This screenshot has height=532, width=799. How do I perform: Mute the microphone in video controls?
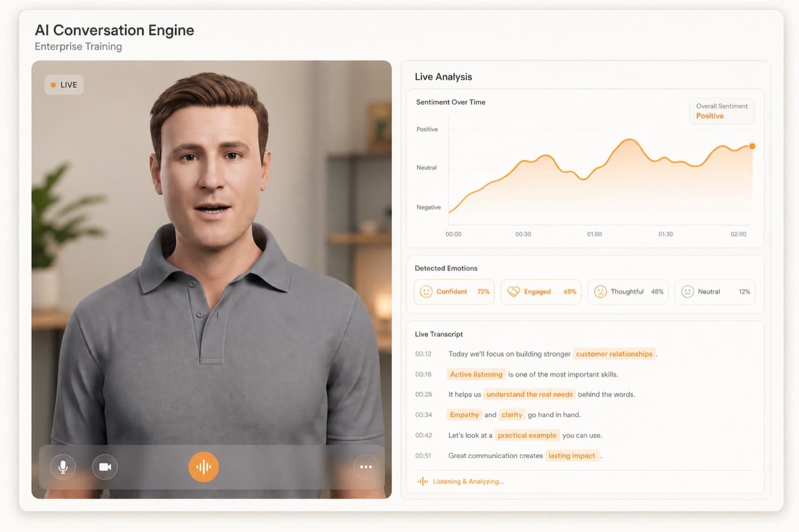[63, 467]
